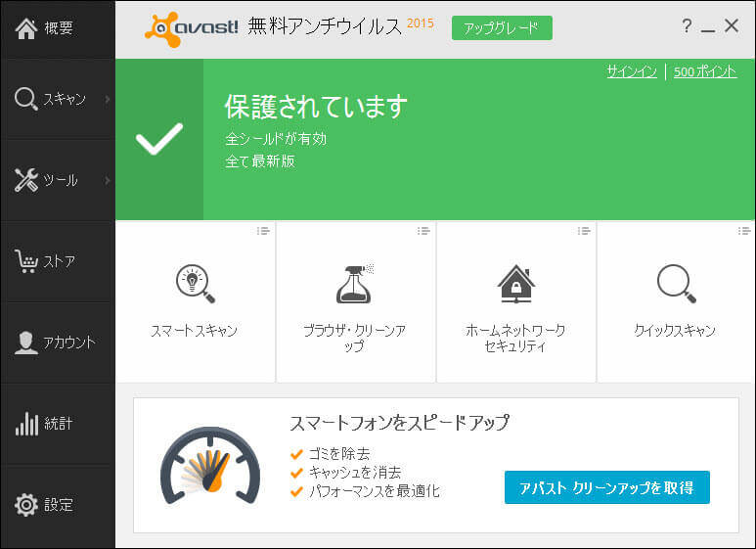The height and width of the screenshot is (549, 756).
Task: Select the 統計 sidebar label
Action: tap(59, 424)
